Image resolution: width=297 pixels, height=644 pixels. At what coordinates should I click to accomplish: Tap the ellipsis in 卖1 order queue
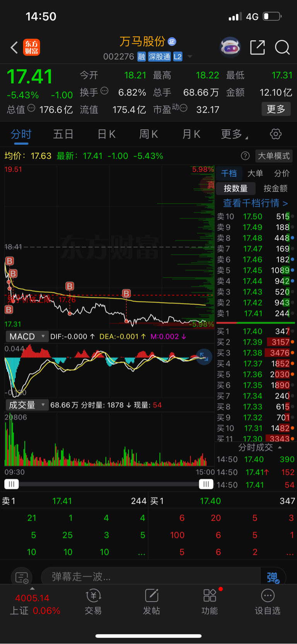(x=142, y=554)
